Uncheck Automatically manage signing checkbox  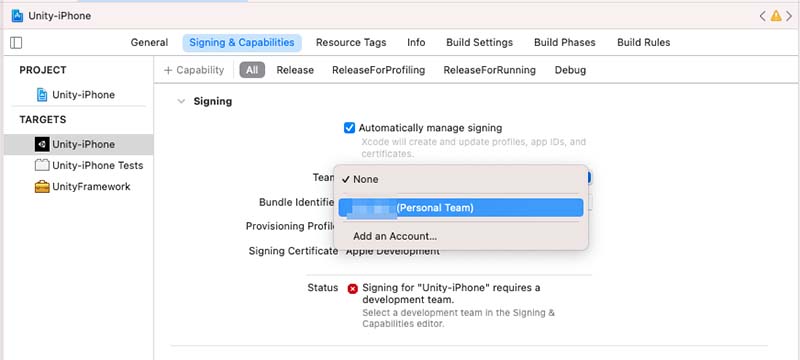click(x=349, y=128)
